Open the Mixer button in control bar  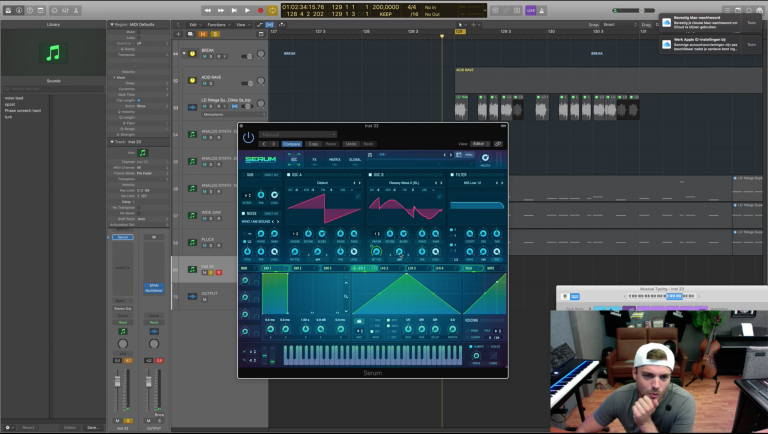[65, 10]
